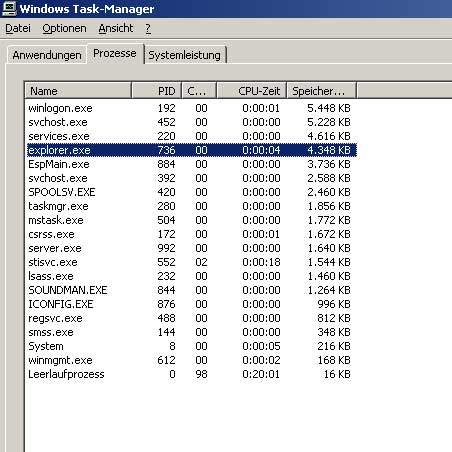Open the Datei menu
Screen dimensions: 452x452
(x=18, y=28)
